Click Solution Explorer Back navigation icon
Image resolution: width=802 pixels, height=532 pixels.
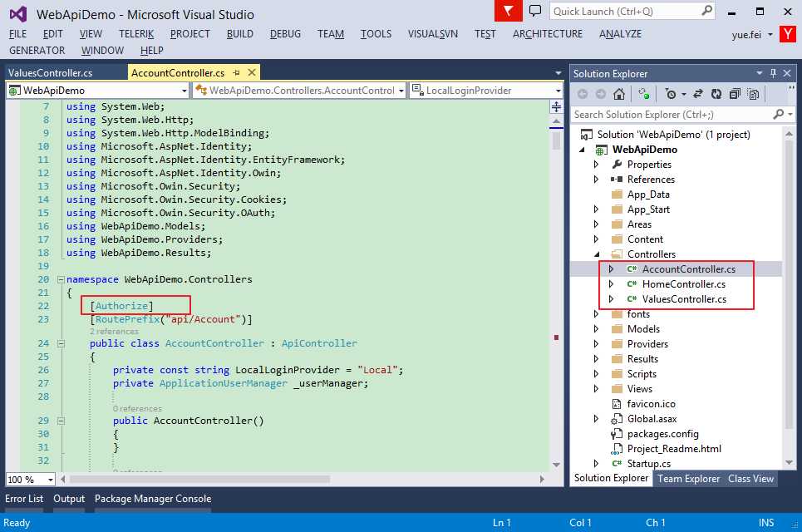(x=583, y=94)
